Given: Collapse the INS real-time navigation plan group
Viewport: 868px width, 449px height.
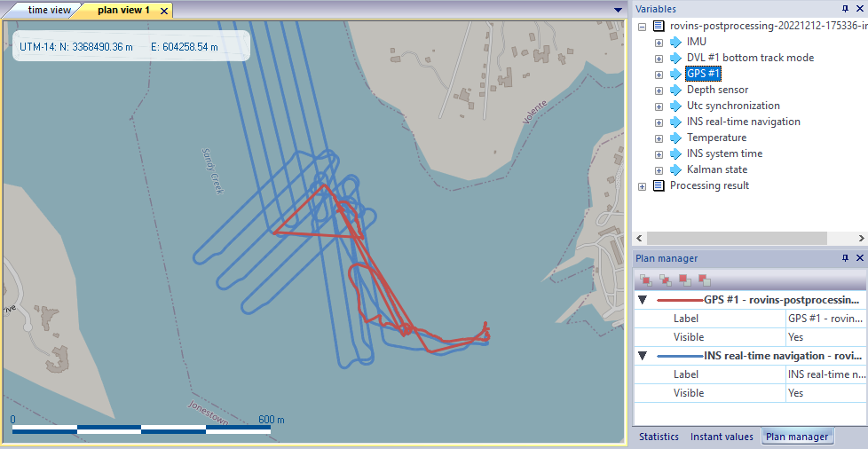Looking at the screenshot, I should pyautogui.click(x=643, y=356).
